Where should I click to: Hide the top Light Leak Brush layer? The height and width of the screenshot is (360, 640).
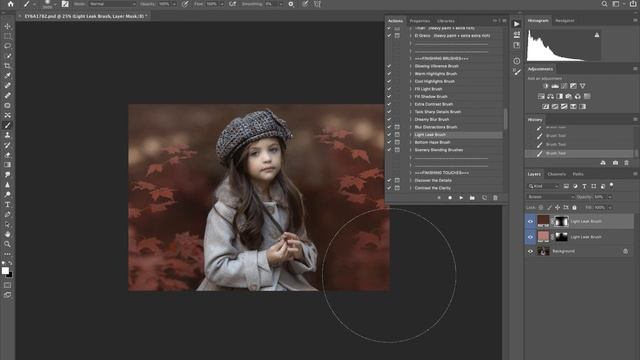530,222
